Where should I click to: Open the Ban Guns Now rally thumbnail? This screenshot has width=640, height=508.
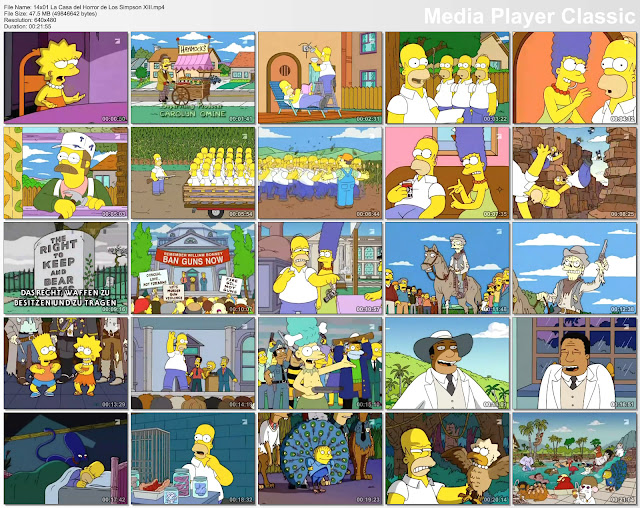(x=193, y=268)
